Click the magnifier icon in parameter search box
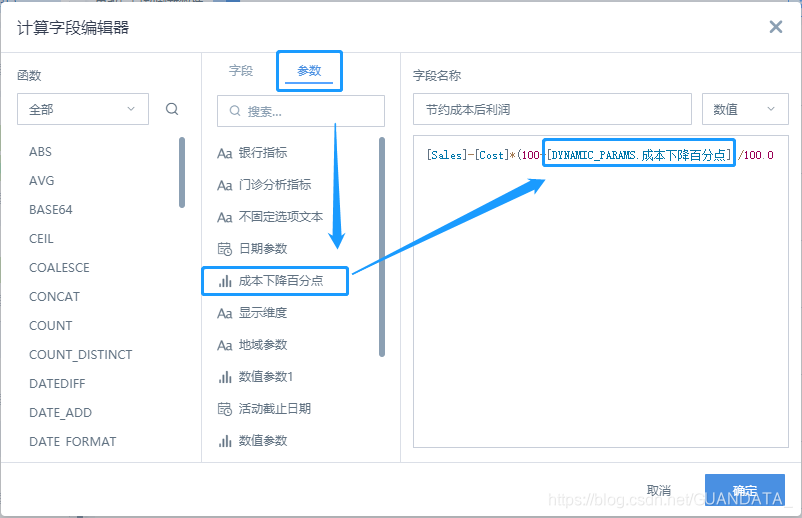The image size is (802, 518). pyautogui.click(x=235, y=111)
